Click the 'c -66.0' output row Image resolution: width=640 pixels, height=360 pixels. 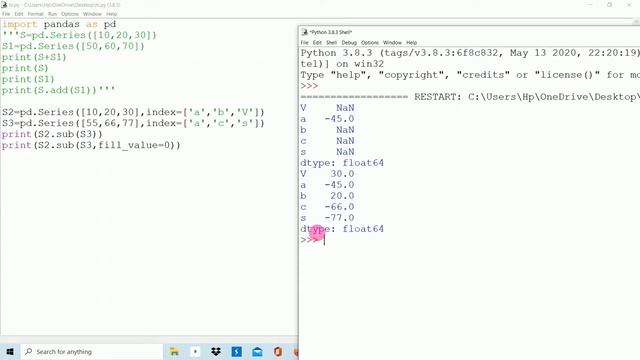coord(327,207)
